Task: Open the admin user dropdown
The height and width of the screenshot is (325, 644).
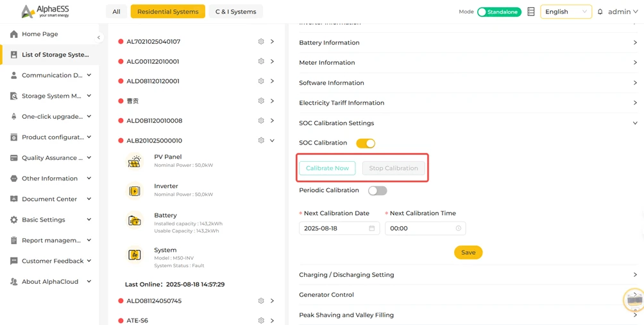Action: tap(623, 12)
